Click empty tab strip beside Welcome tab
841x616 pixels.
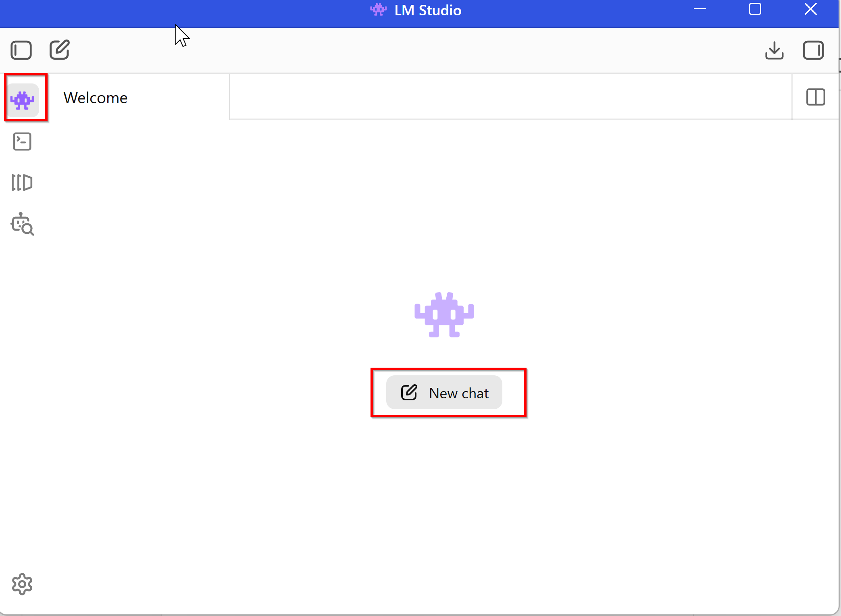coord(510,97)
